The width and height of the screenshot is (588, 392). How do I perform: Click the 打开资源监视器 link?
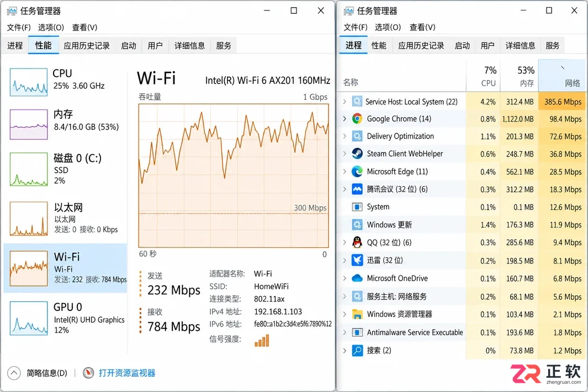coord(127,373)
